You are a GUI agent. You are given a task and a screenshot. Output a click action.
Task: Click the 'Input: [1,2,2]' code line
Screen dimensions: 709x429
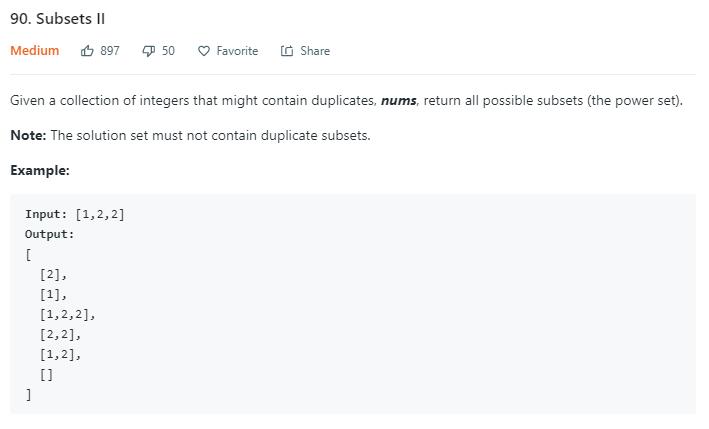tap(75, 214)
